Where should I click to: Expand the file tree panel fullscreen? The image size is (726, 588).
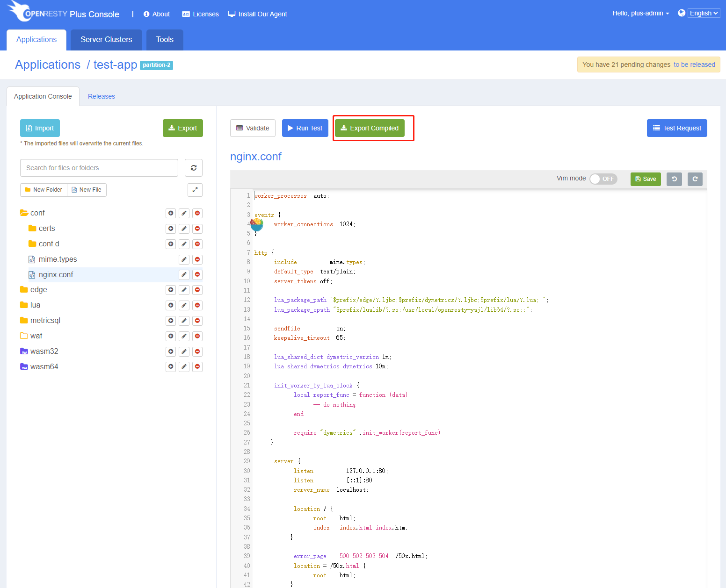coord(195,190)
